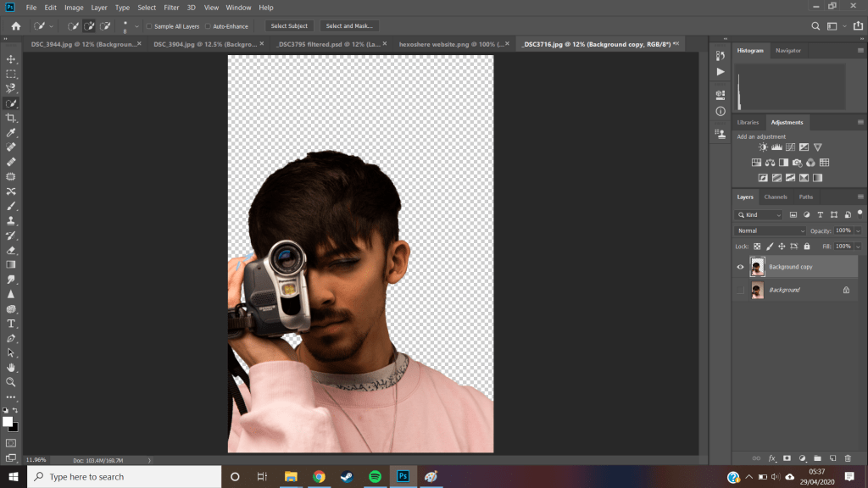Open the Normal blend mode dropdown
Viewport: 868px width, 488px height.
[x=771, y=230]
